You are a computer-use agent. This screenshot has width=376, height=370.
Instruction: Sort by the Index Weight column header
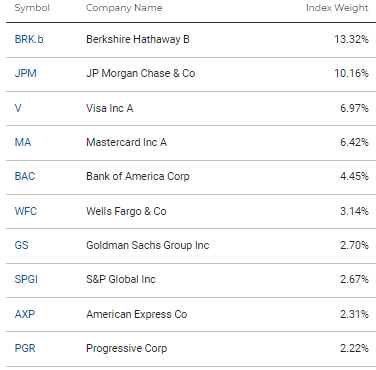[x=337, y=8]
